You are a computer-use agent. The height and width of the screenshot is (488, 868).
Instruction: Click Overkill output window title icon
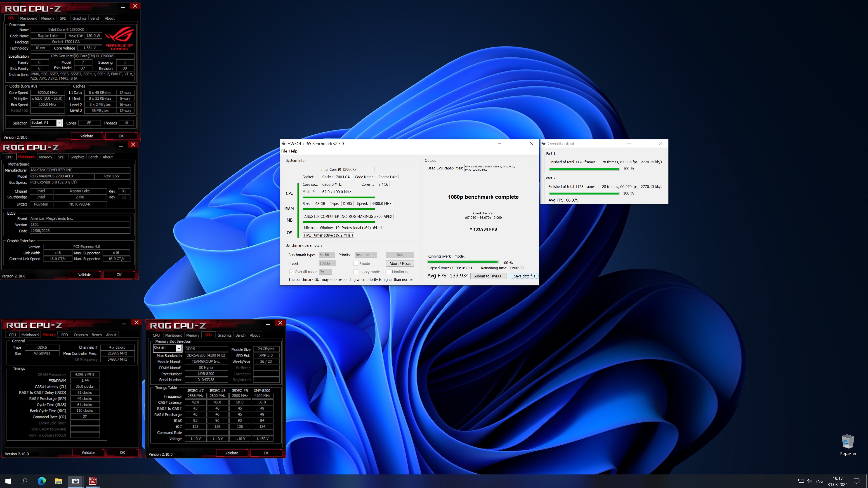coord(544,143)
